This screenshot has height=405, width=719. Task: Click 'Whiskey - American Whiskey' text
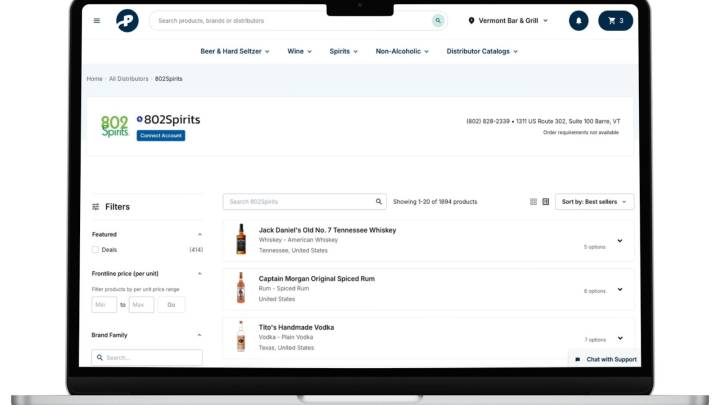[298, 240]
